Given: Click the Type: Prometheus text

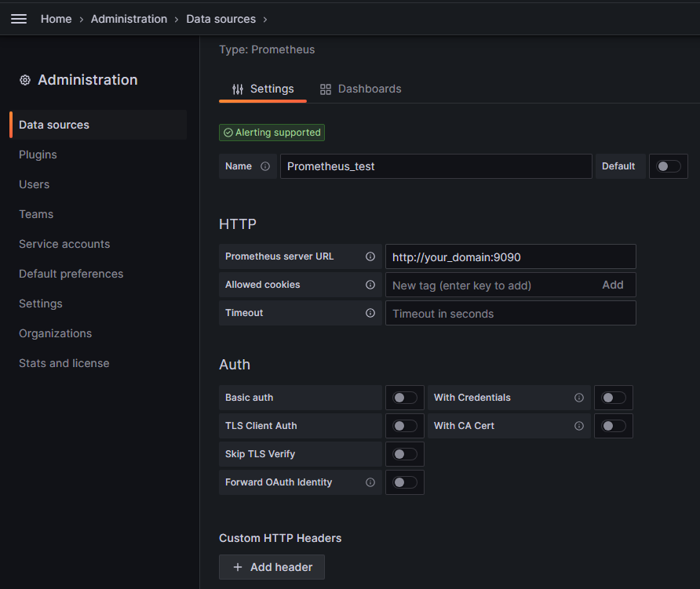Looking at the screenshot, I should tap(267, 49).
